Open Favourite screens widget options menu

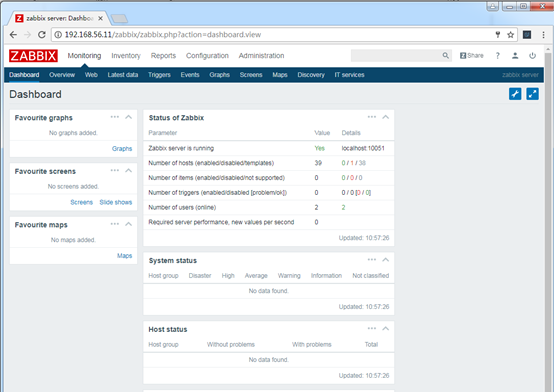tap(115, 170)
